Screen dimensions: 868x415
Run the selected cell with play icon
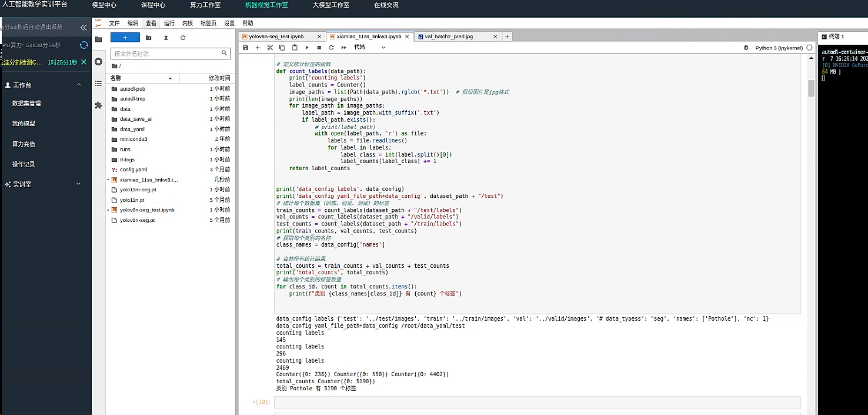pyautogui.click(x=307, y=47)
